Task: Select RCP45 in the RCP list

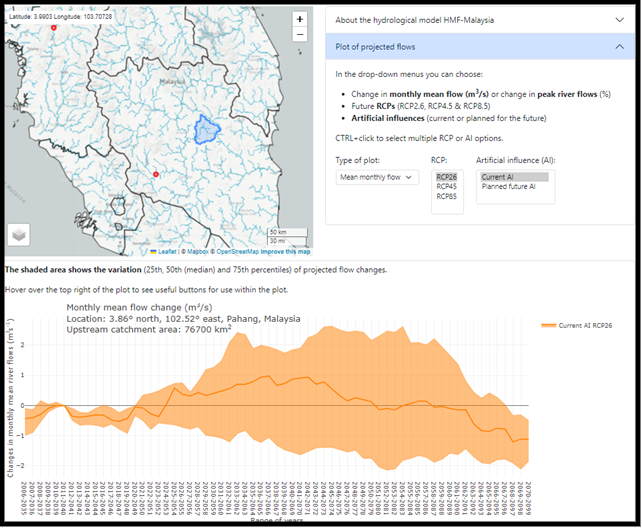Action: (446, 187)
